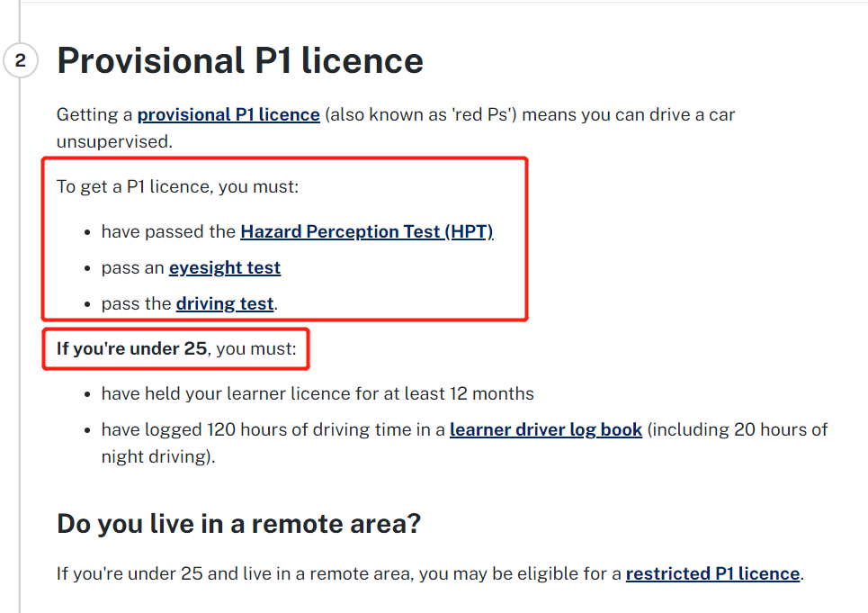Click the step 2 circle icon

tap(21, 59)
